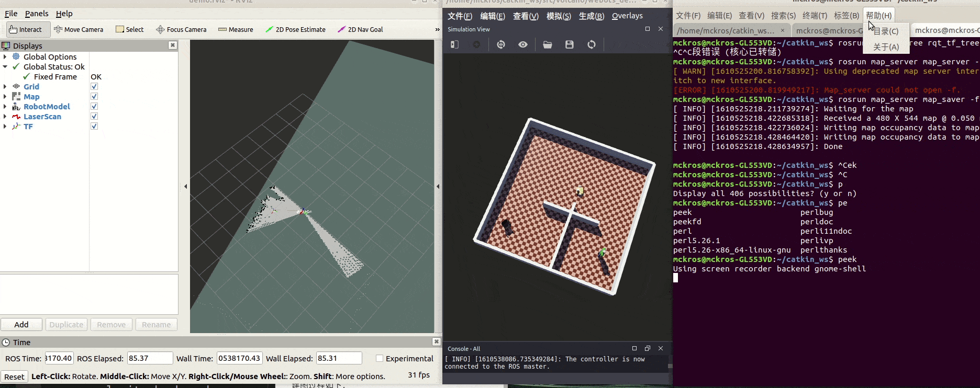Screen dimensions: 980x388
Task: Choose the Select tool in RViz toolbar
Action: tap(130, 30)
